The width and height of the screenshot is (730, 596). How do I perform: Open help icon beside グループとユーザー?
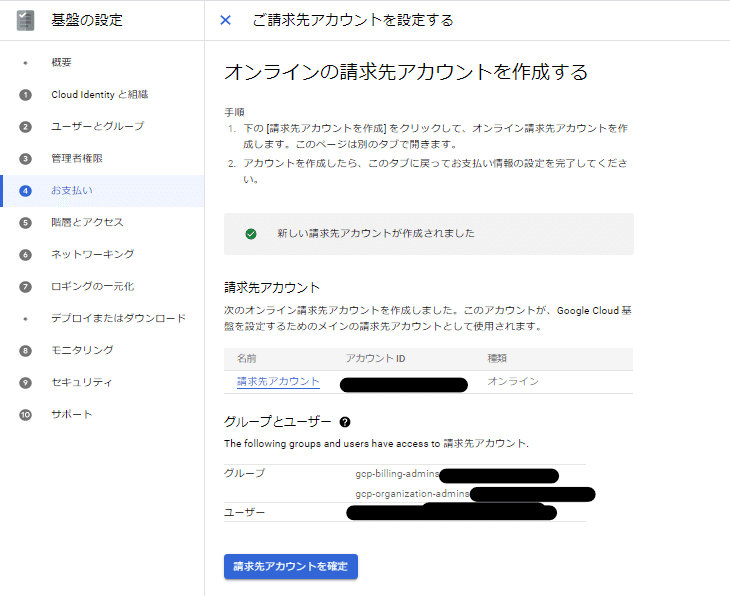(x=345, y=422)
